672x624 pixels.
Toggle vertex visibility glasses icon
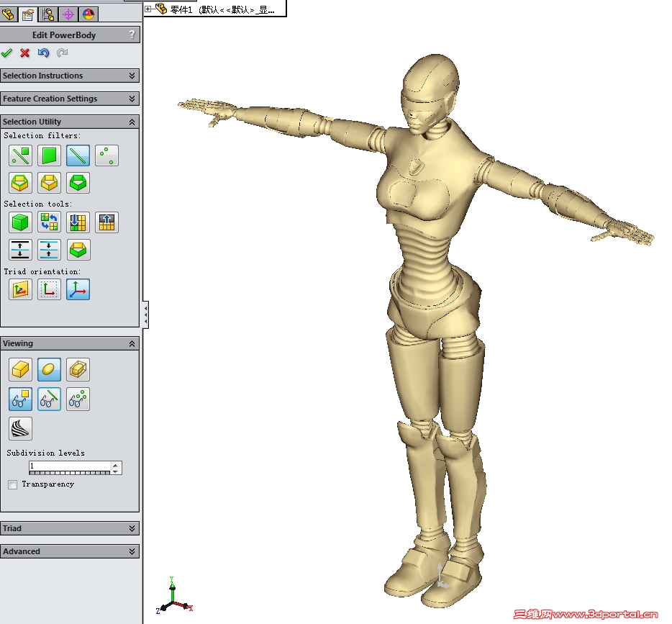[x=78, y=399]
